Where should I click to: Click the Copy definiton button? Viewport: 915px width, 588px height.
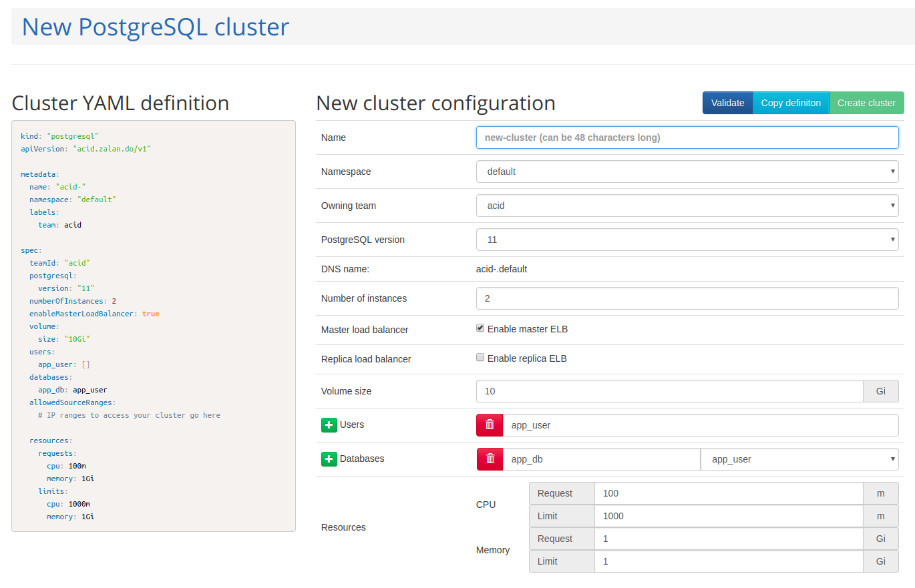tap(791, 103)
